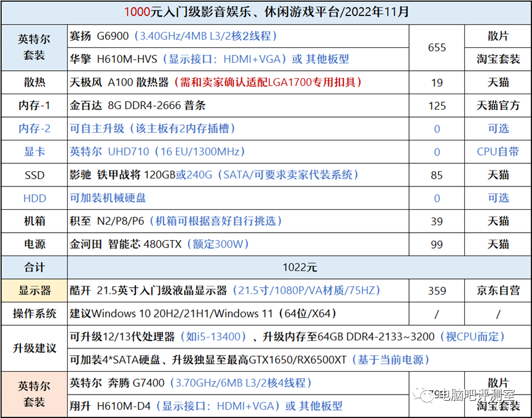Select the price 99 cell
Image resolution: width=532 pixels, height=418 pixels.
point(437,244)
